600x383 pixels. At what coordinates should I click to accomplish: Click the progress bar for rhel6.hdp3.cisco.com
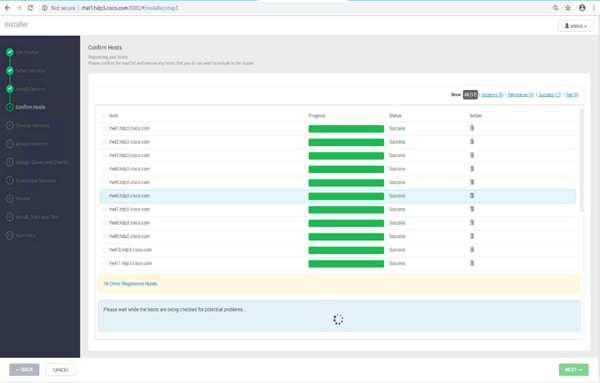coord(346,196)
